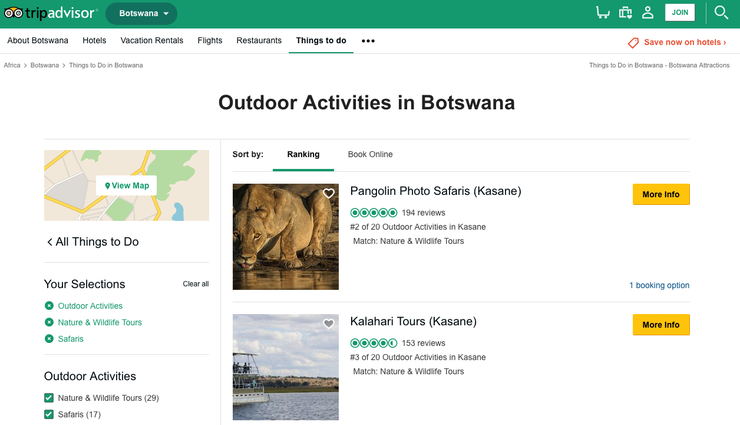740x425 pixels.
Task: Open the Restaurants navigation tab
Action: [x=259, y=41]
